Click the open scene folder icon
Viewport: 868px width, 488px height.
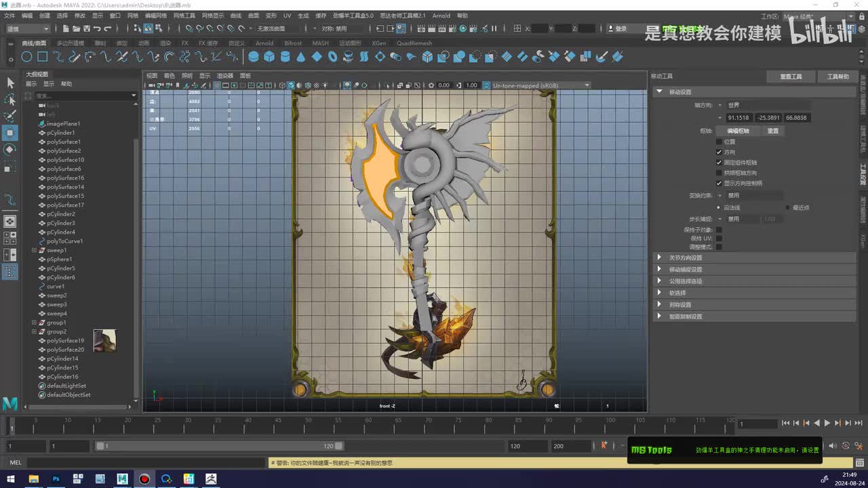click(x=76, y=28)
